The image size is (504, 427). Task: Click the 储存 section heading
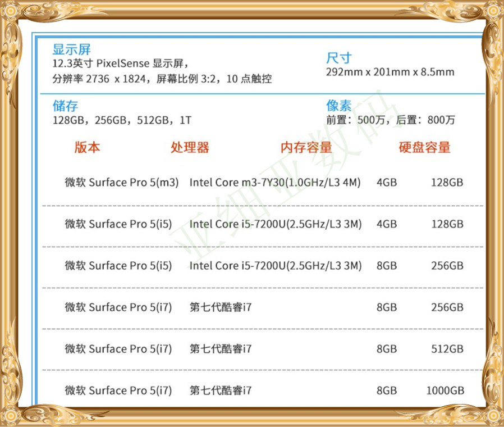65,106
